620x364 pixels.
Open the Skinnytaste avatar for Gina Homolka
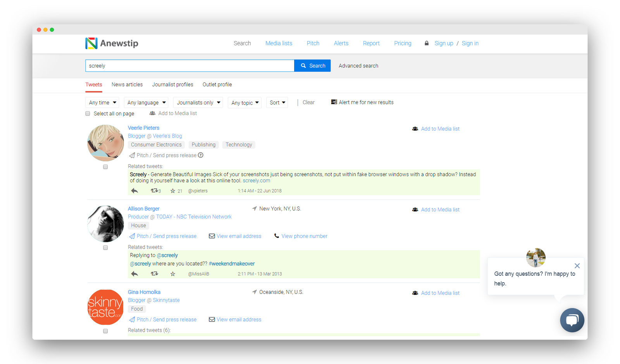[105, 307]
